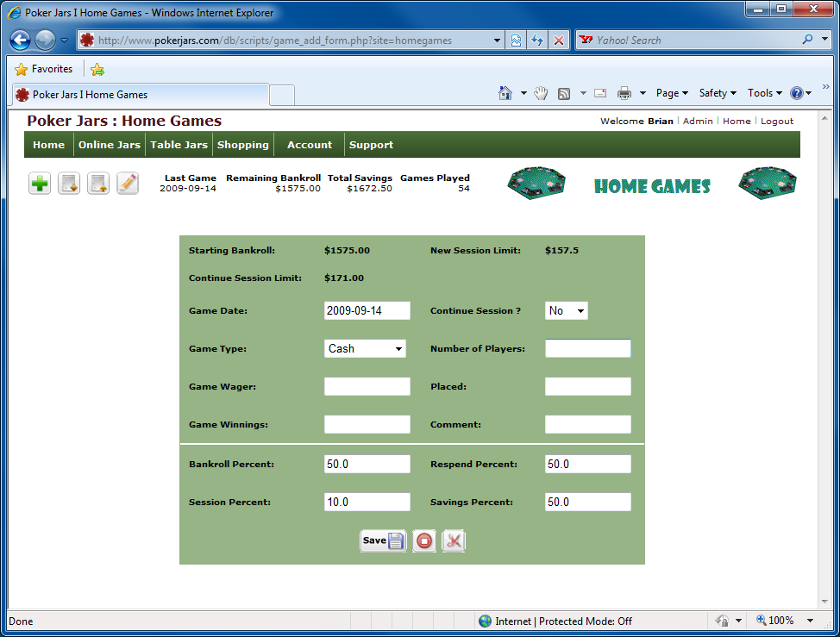
Task: Stop loading with the red X icon
Action: [x=559, y=41]
